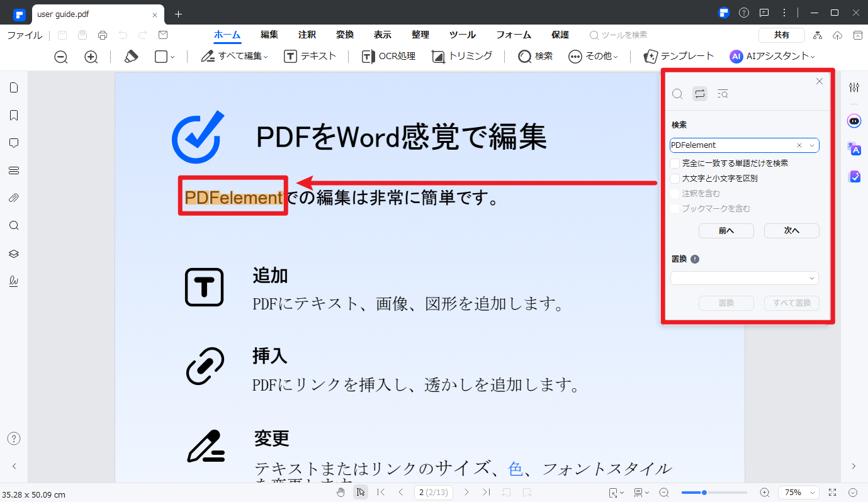Click the print icon in quick access bar
The height and width of the screenshot is (502, 868).
pyautogui.click(x=103, y=35)
